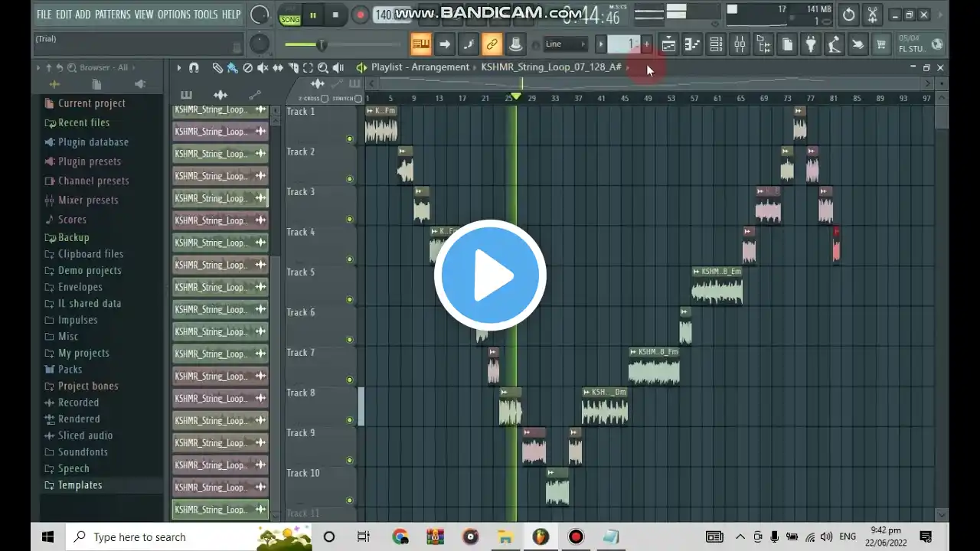
Task: Choose the Select tool in Playlist toolbar
Action: (308, 67)
